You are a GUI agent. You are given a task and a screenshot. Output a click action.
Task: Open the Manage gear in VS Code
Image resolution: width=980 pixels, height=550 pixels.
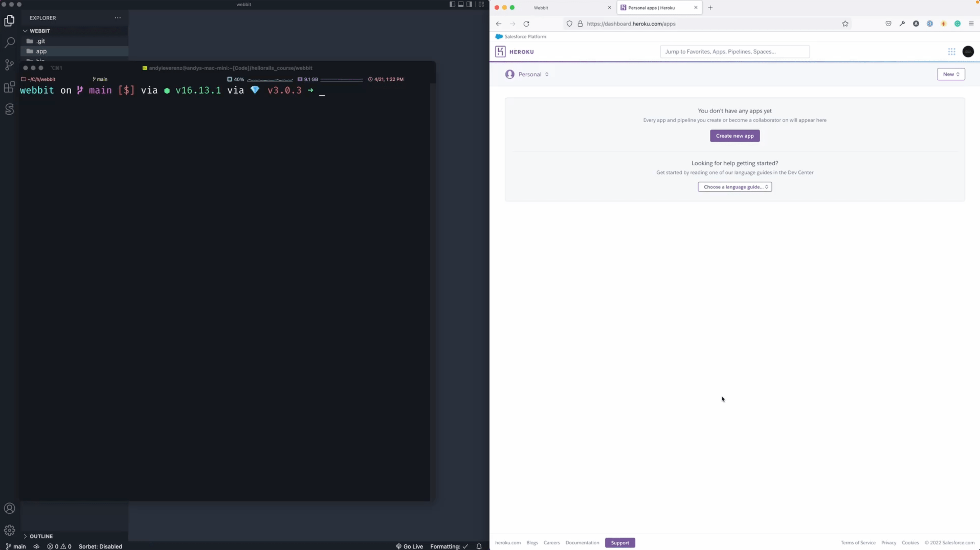pyautogui.click(x=9, y=530)
